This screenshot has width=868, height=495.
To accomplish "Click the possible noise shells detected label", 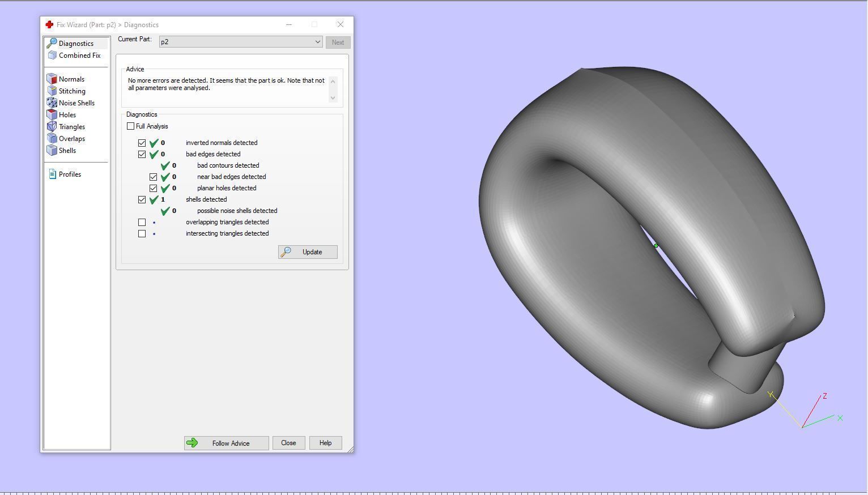I will pos(237,211).
